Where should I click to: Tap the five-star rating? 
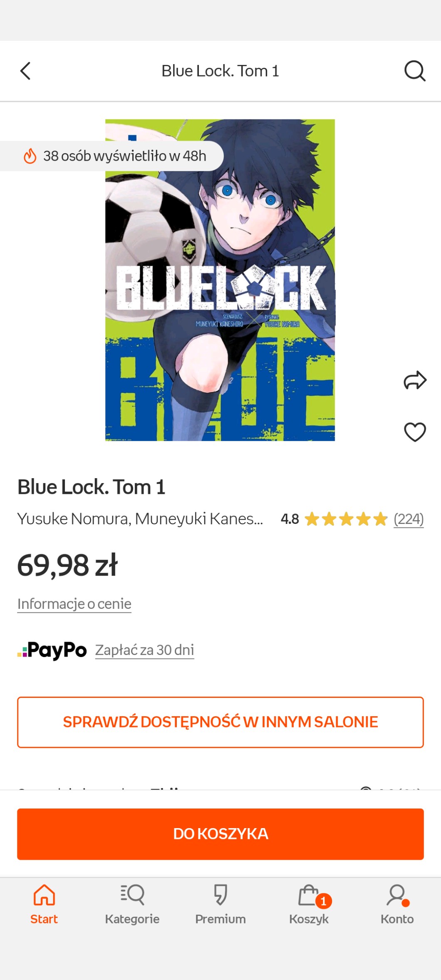coord(346,519)
